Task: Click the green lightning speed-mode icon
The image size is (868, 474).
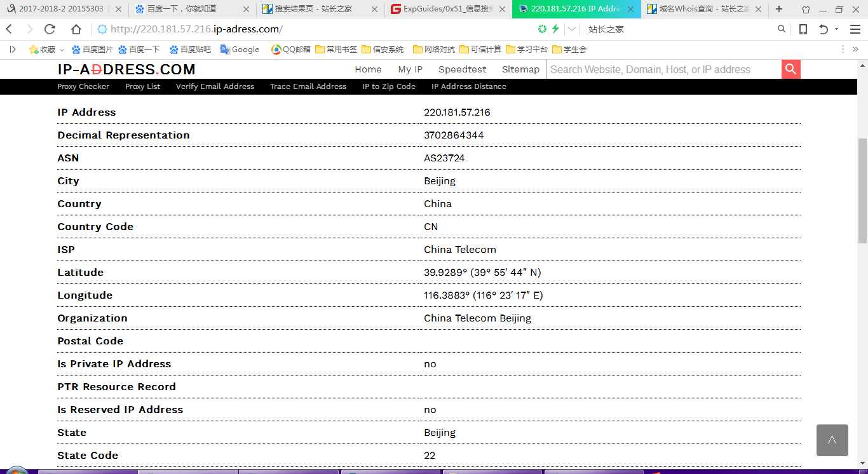Action: coord(555,29)
